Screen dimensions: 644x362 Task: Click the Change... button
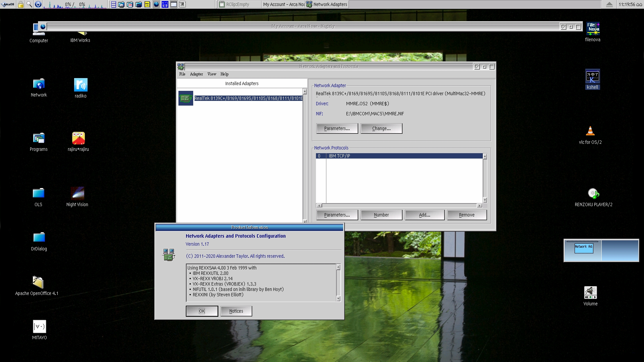(x=381, y=128)
